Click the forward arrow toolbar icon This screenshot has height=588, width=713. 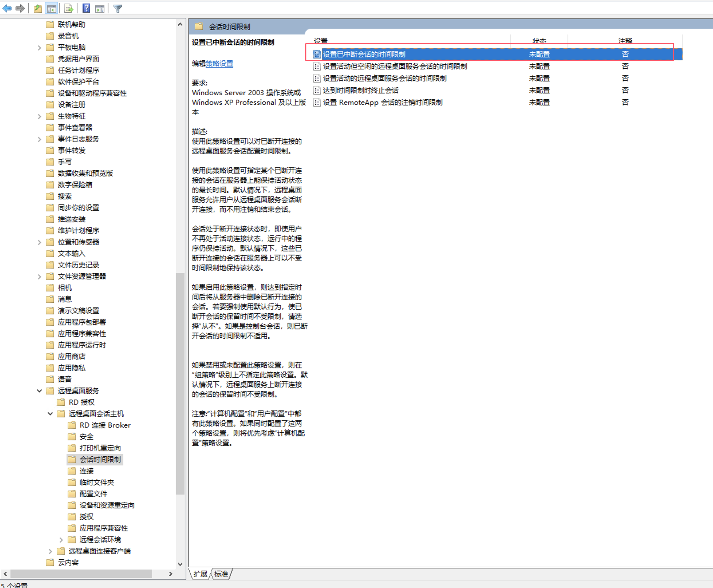20,8
